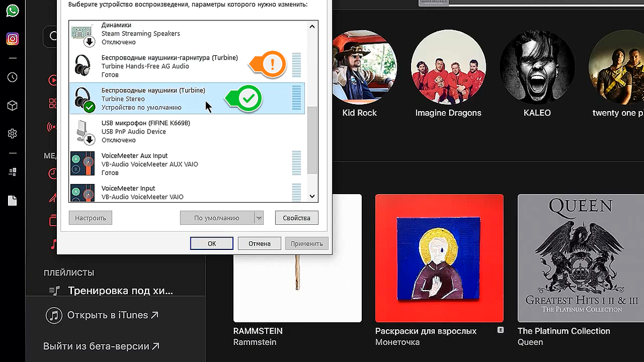The width and height of the screenshot is (644, 362).
Task: Select Динамики Steam Streaming Speakers row
Action: tap(188, 34)
